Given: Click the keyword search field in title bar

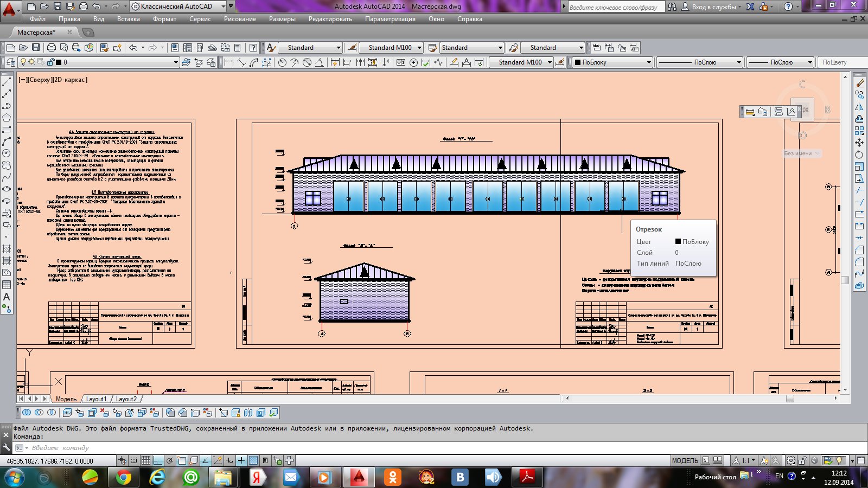Looking at the screenshot, I should click(616, 7).
